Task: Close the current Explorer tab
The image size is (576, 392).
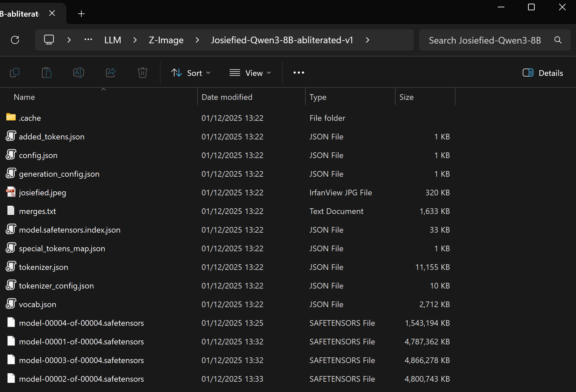Action: click(x=52, y=13)
